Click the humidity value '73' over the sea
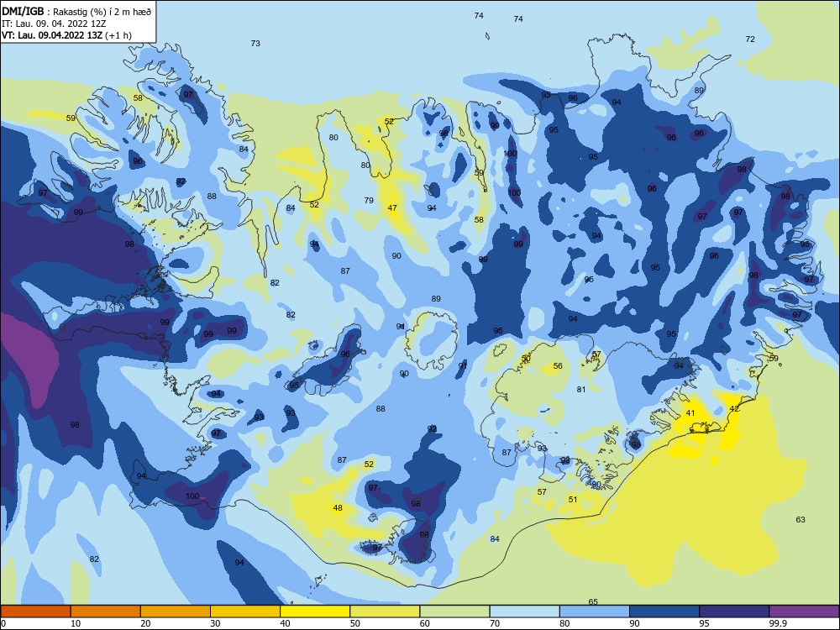This screenshot has width=840, height=630. click(255, 44)
